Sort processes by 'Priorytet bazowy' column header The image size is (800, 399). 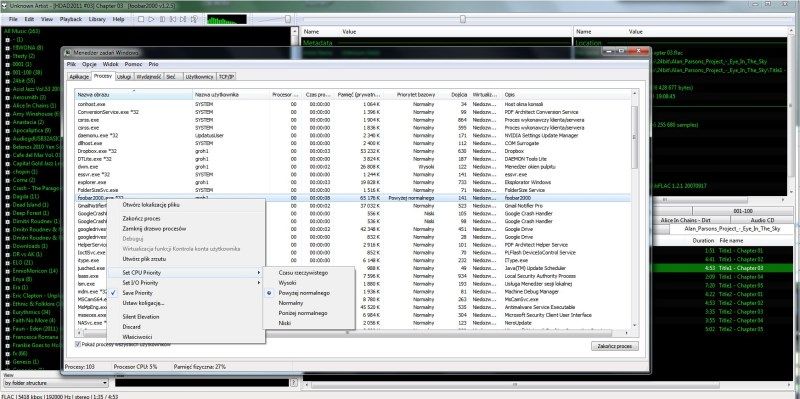[x=410, y=95]
